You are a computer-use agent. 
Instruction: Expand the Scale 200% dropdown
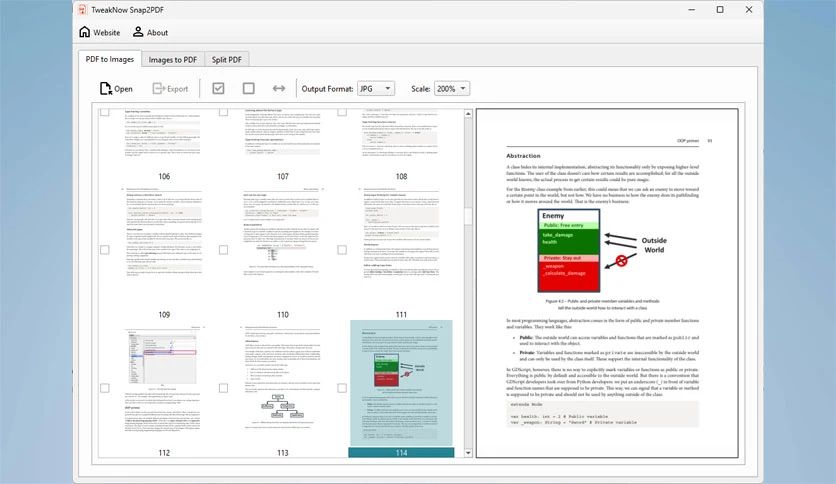[x=452, y=88]
